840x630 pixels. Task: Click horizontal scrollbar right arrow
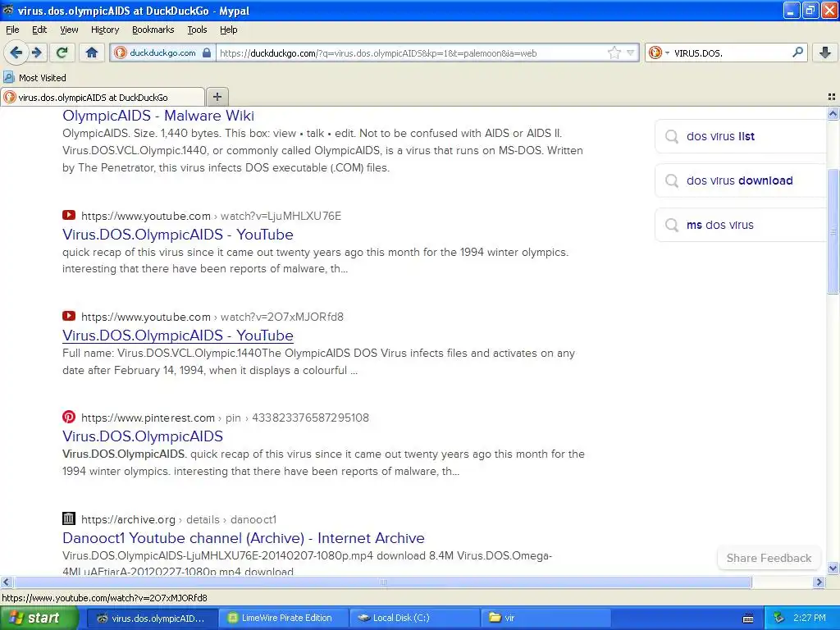[819, 582]
